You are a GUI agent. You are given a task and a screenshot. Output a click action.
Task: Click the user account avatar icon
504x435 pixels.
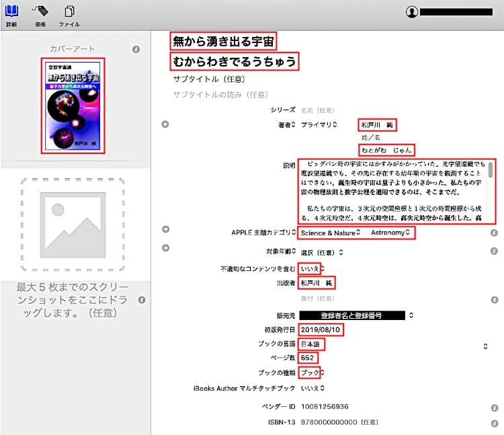[x=412, y=12]
